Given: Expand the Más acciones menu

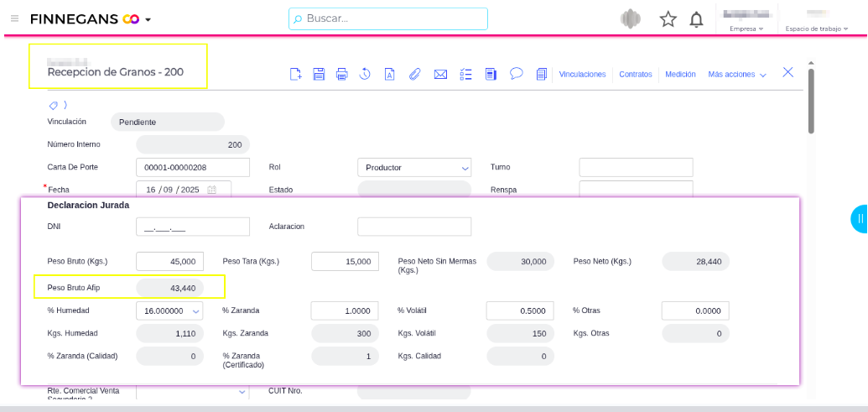Looking at the screenshot, I should point(737,75).
